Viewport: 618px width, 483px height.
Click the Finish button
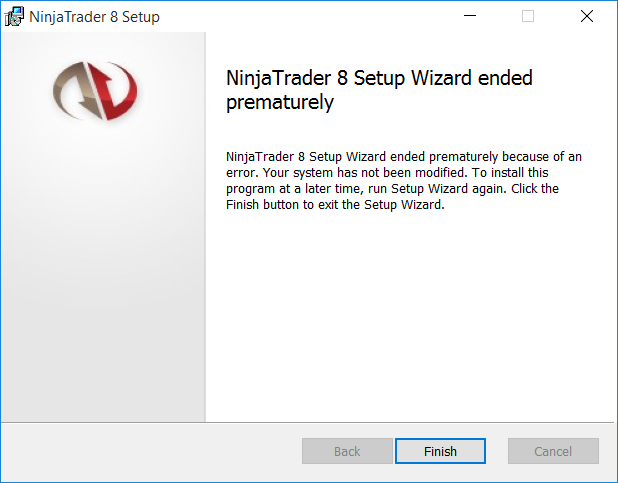440,451
